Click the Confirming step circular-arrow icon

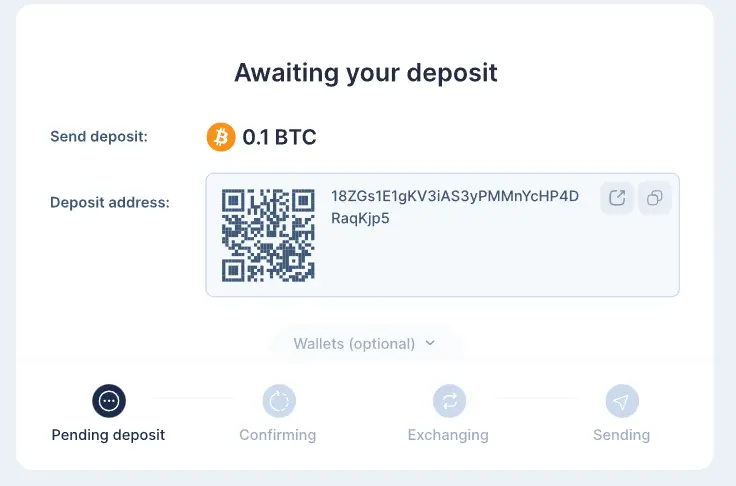[x=279, y=401]
